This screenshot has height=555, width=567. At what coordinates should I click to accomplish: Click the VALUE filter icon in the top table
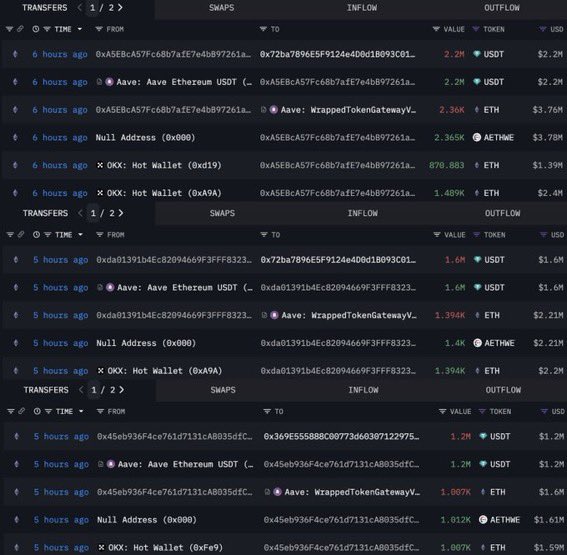click(x=436, y=29)
